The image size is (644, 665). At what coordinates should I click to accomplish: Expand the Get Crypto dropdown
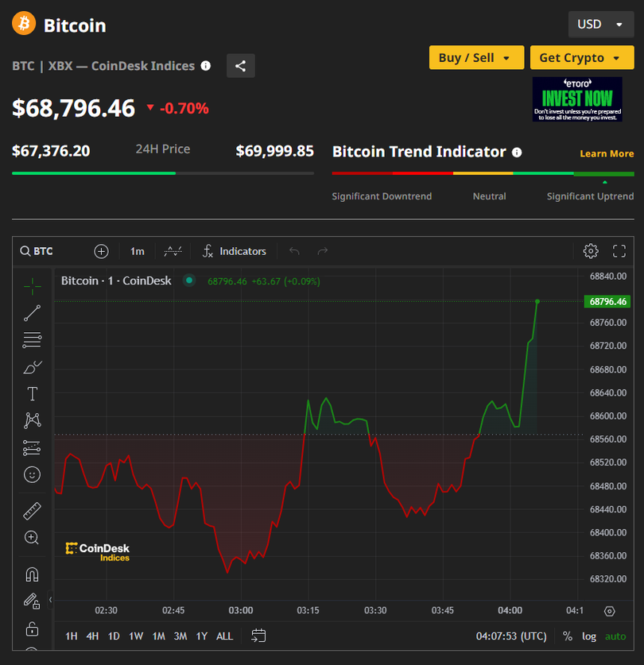pos(581,58)
